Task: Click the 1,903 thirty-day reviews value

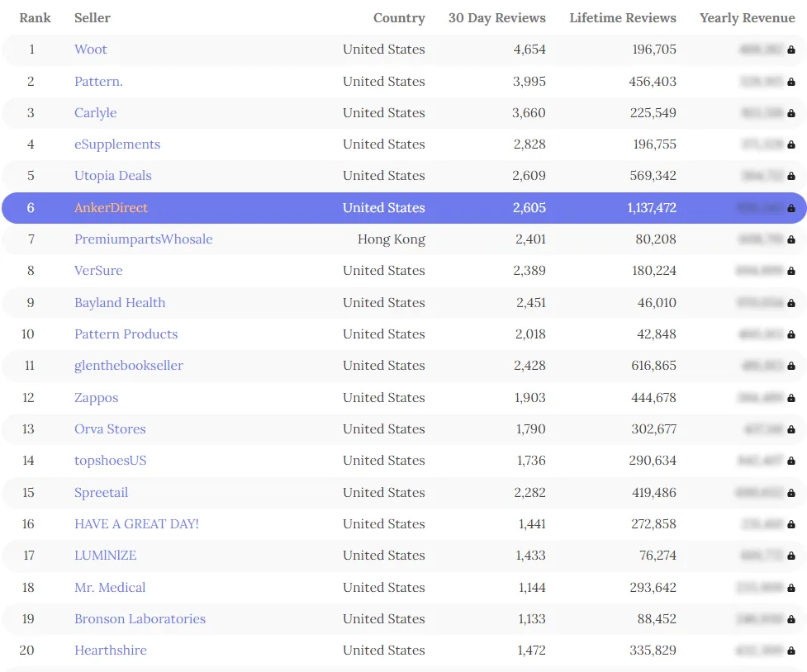Action: coord(530,397)
